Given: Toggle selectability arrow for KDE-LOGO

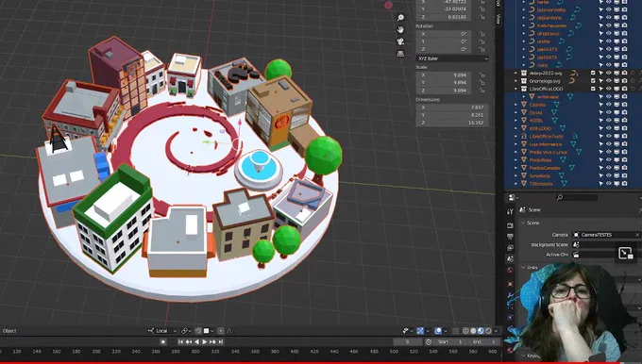Looking at the screenshot, I should (600, 128).
